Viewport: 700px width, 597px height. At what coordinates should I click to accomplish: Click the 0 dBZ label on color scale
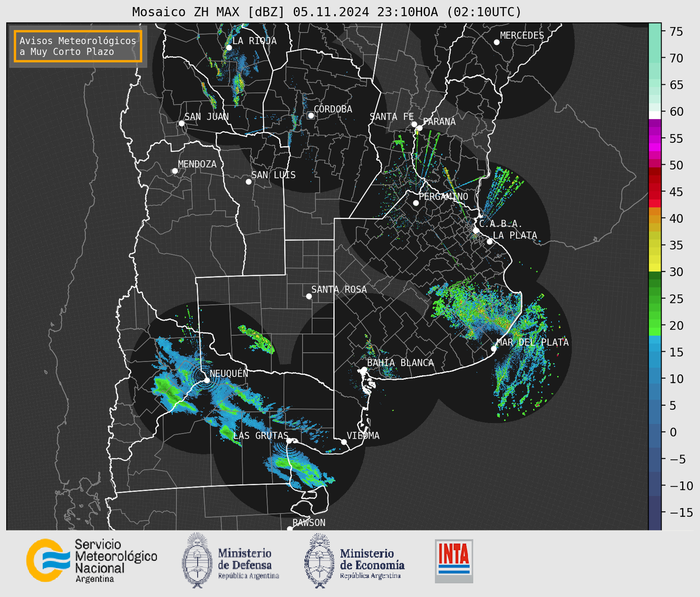pyautogui.click(x=673, y=432)
